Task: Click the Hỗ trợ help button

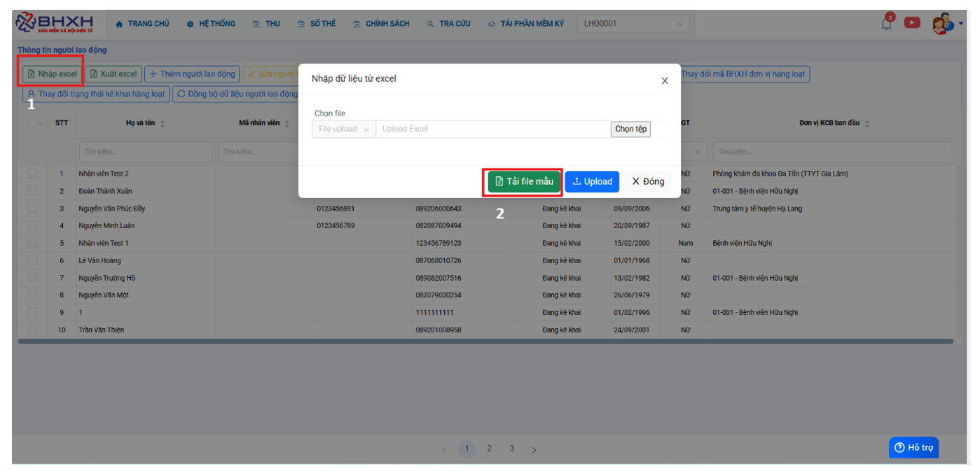Action: click(x=913, y=447)
